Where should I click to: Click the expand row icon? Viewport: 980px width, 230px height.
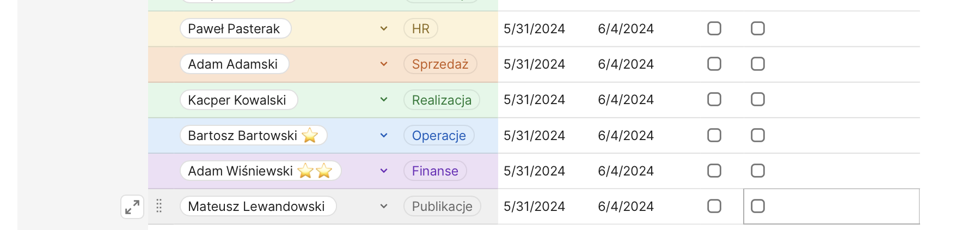[x=132, y=207]
